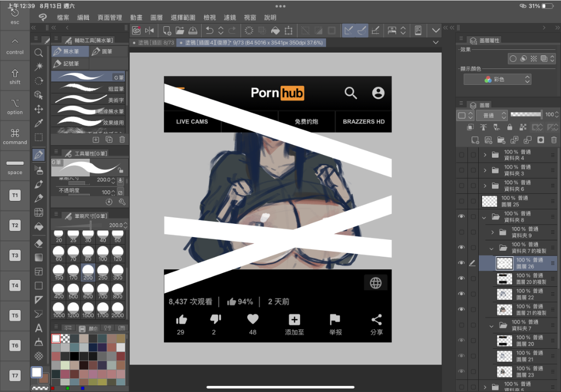Tap the shift edge keyboard key

click(x=15, y=76)
